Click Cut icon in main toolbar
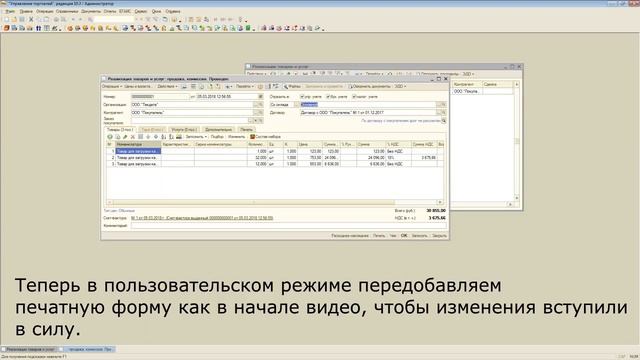This screenshot has height=360, width=640. [x=31, y=20]
